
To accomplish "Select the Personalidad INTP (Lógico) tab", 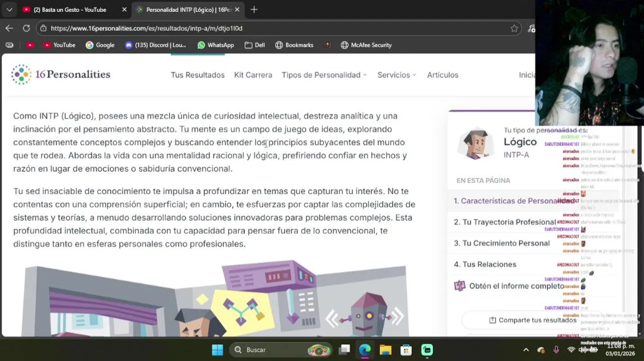I will coord(188,10).
